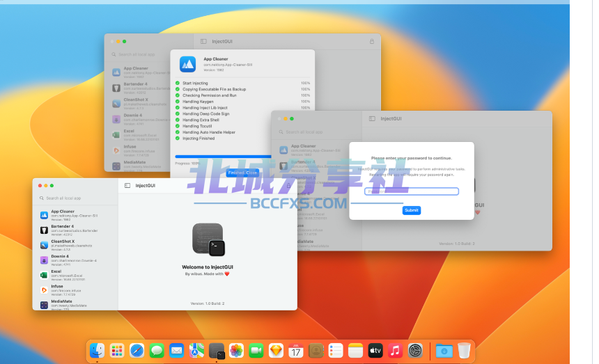Open Apple TV from the Dock
Image resolution: width=599 pixels, height=364 pixels.
[375, 350]
